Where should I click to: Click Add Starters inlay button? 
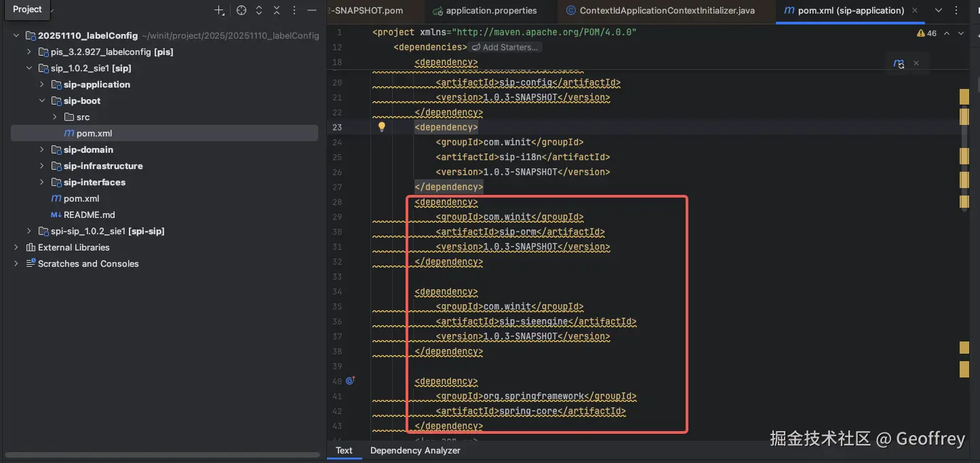coord(505,48)
